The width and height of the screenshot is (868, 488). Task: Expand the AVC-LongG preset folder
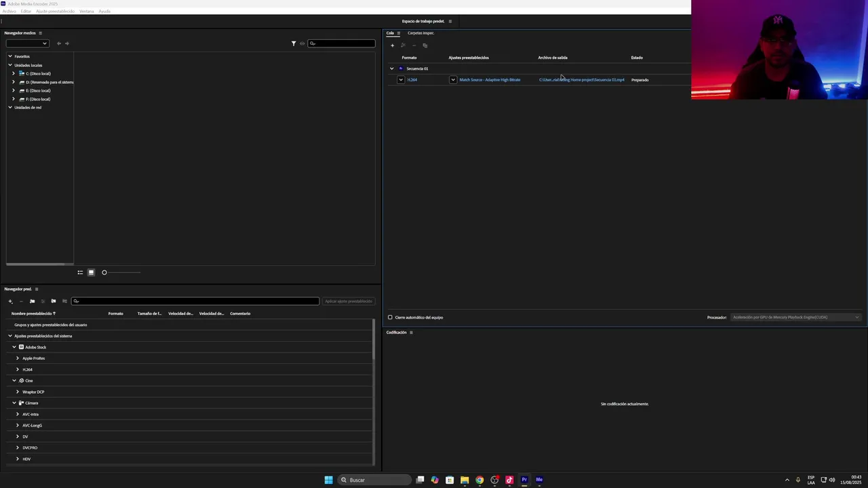coord(18,425)
